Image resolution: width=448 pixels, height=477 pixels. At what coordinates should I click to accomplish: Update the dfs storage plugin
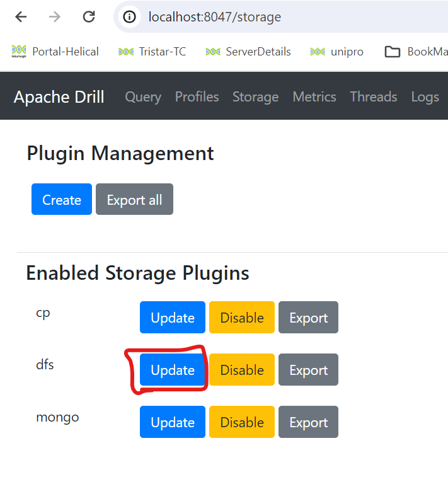[x=173, y=370]
